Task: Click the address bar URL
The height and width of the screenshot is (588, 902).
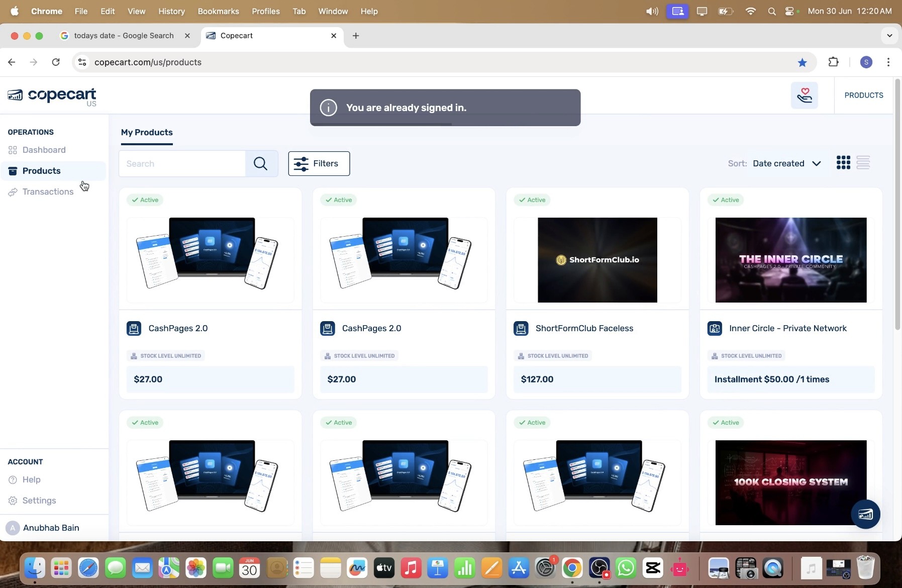Action: pos(148,62)
